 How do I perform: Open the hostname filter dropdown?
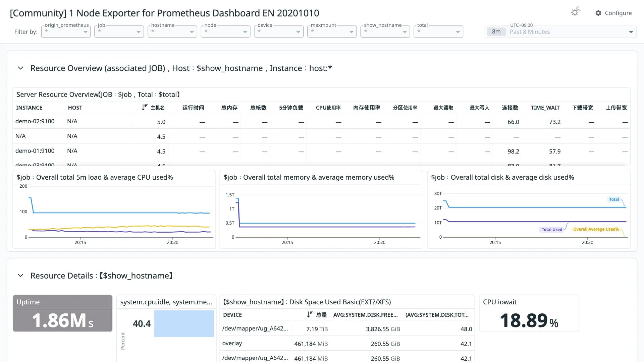172,32
